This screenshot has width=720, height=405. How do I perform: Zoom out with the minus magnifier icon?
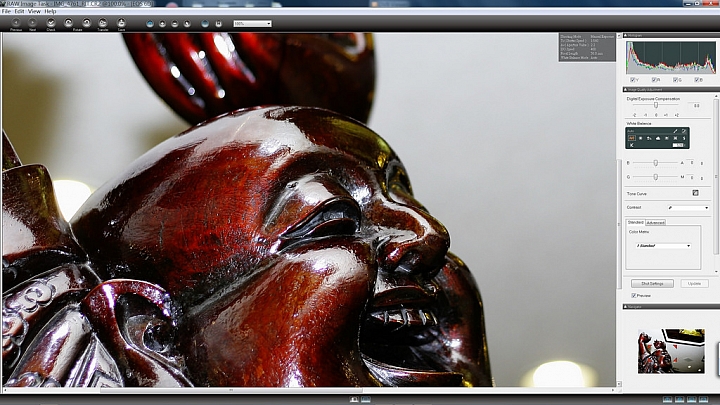coord(174,23)
